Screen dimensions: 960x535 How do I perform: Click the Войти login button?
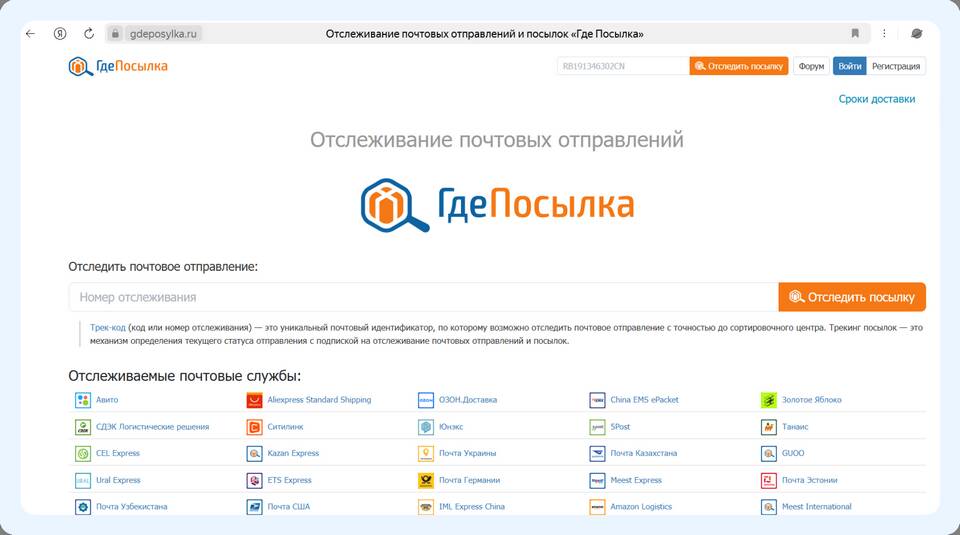850,66
